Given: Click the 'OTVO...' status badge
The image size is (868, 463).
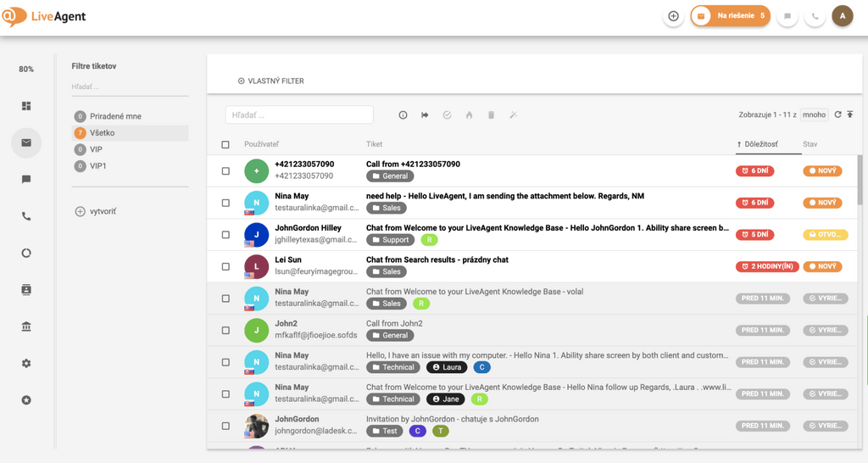Looking at the screenshot, I should pyautogui.click(x=826, y=235).
